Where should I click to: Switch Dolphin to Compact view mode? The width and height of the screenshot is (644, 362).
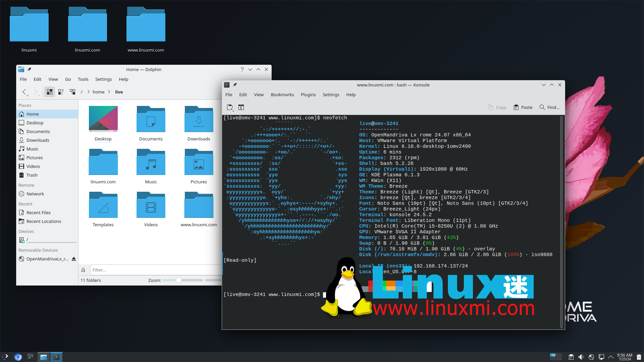click(x=61, y=92)
